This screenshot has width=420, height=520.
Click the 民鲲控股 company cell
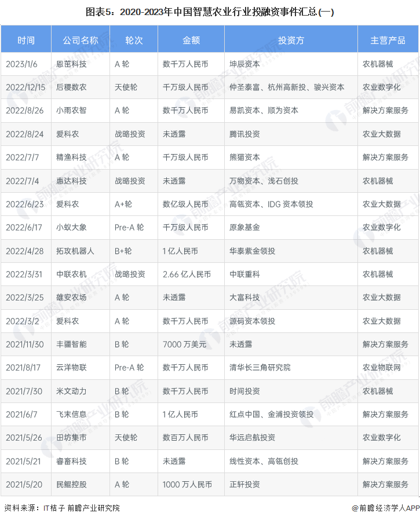tap(71, 484)
